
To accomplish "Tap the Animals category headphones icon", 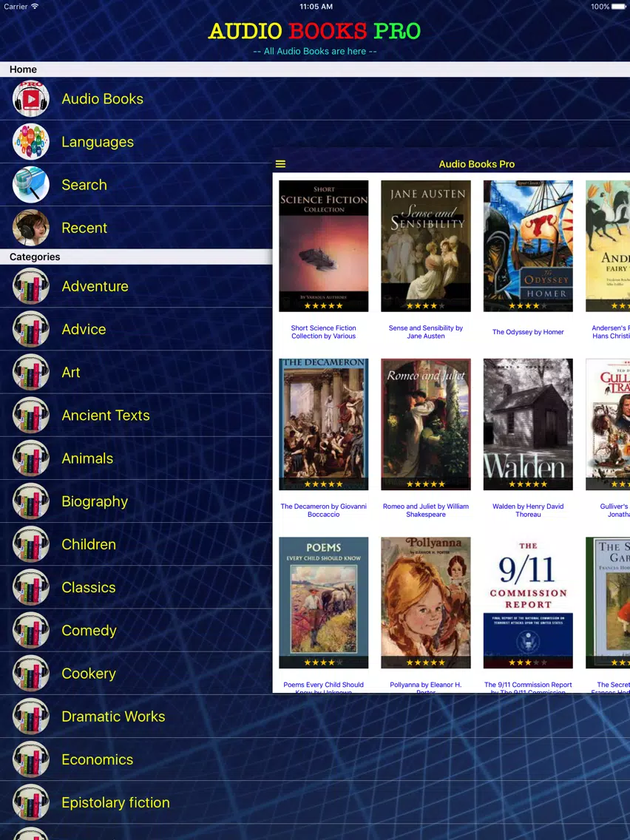I will pos(31,458).
